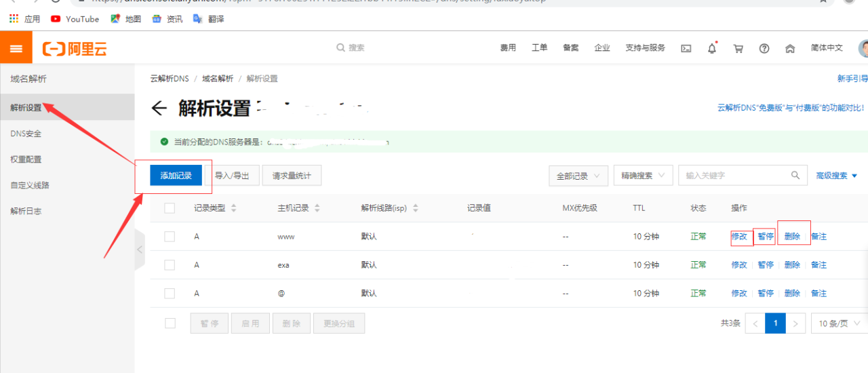Open the shopping cart icon
The width and height of the screenshot is (868, 373).
[738, 48]
